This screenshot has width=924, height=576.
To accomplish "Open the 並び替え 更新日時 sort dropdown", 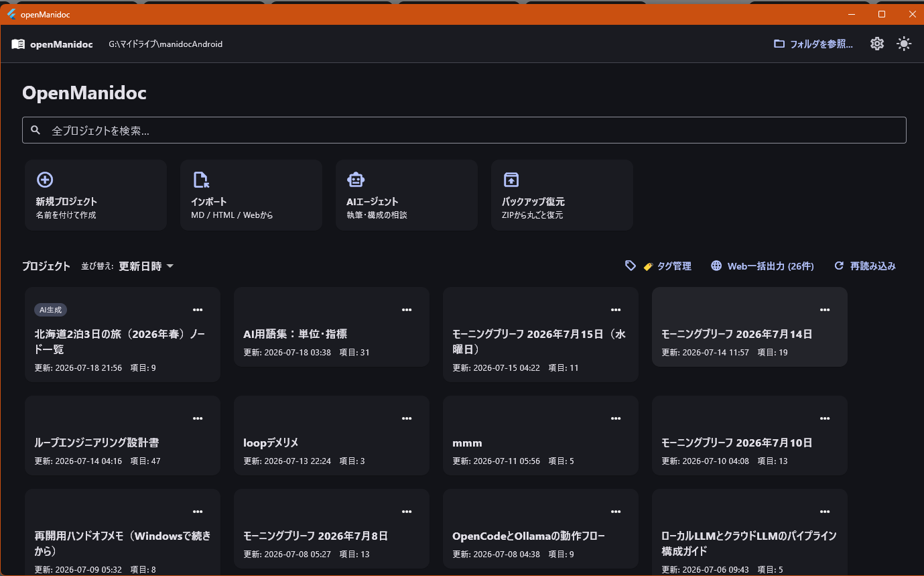I will 146,266.
